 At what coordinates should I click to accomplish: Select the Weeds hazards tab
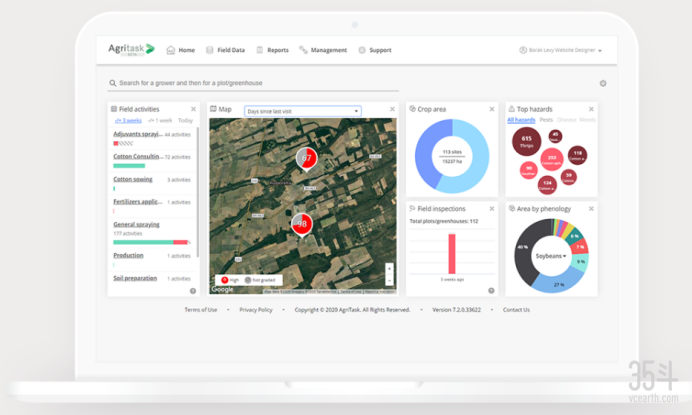coord(587,120)
